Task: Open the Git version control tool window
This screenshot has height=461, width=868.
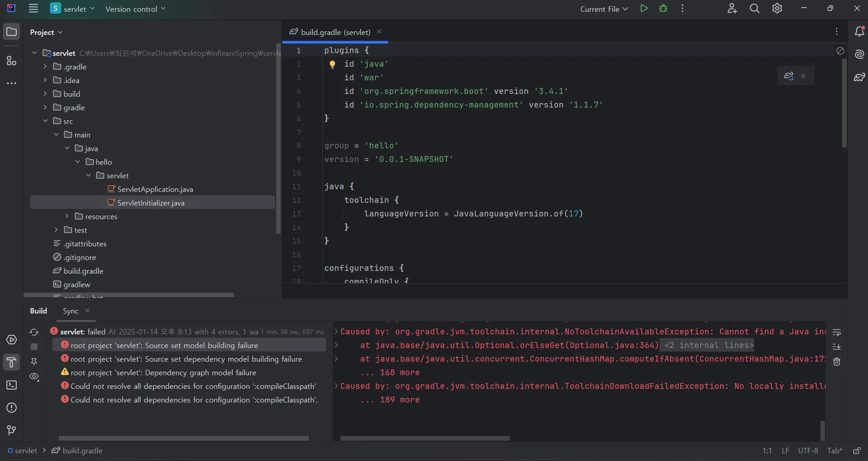Action: tap(11, 430)
